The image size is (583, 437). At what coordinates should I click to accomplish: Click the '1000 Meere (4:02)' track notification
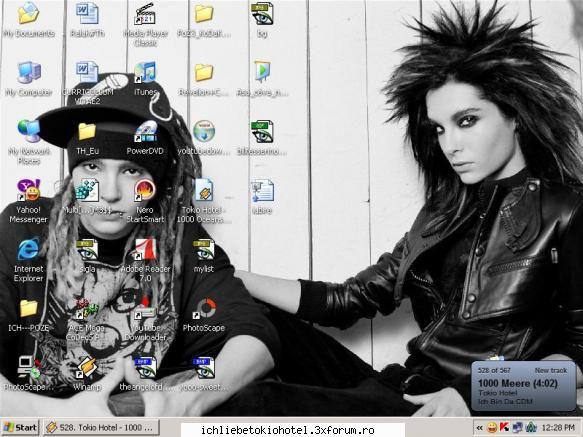click(x=518, y=383)
